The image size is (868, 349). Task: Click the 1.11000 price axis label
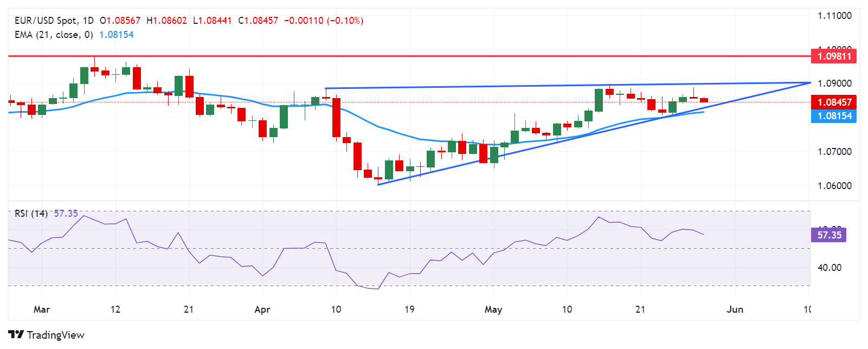pos(834,16)
